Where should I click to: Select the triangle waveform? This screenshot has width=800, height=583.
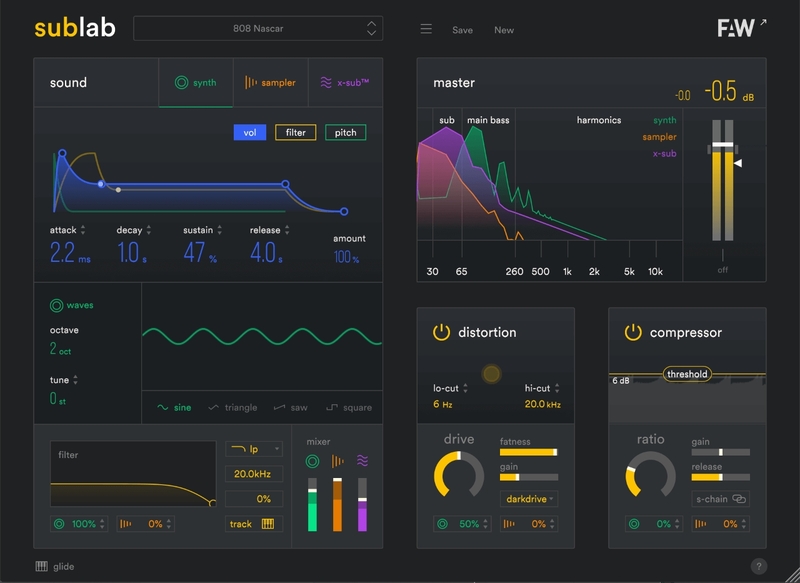point(233,408)
